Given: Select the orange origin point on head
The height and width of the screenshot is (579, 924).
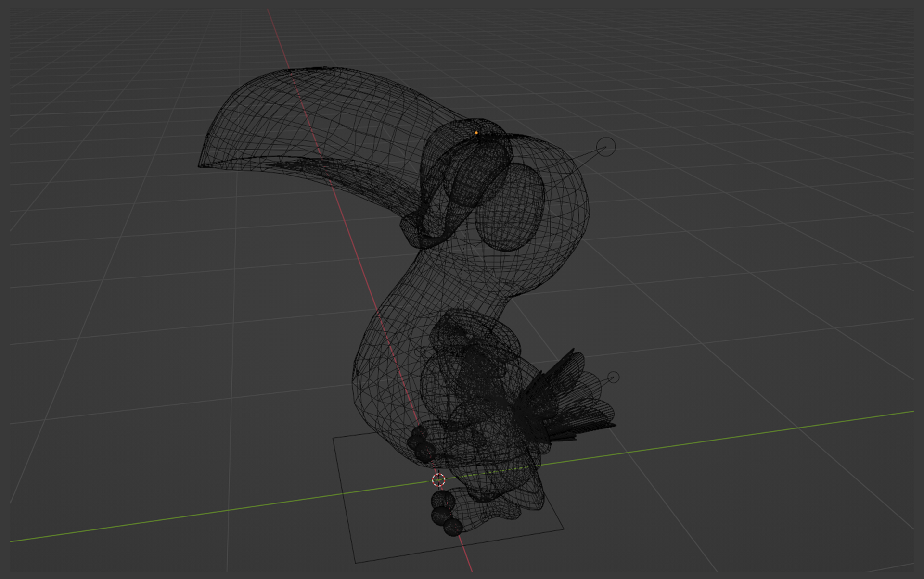Looking at the screenshot, I should [476, 133].
